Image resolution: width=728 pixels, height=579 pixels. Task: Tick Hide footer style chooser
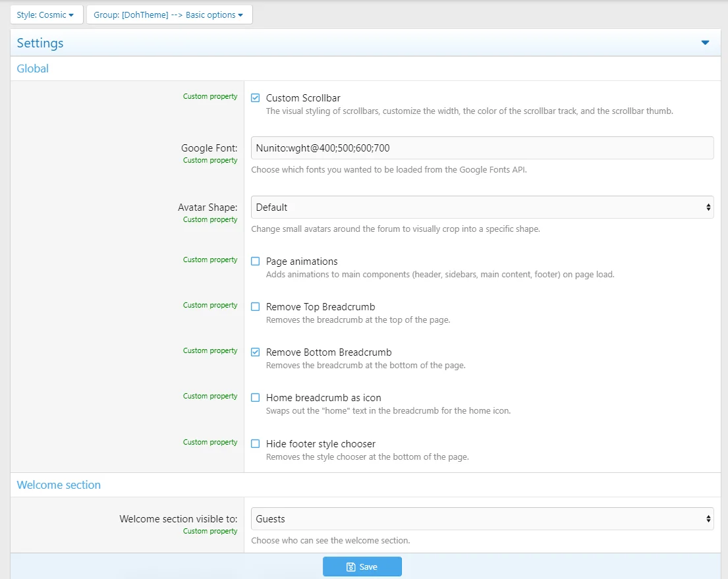(x=256, y=444)
